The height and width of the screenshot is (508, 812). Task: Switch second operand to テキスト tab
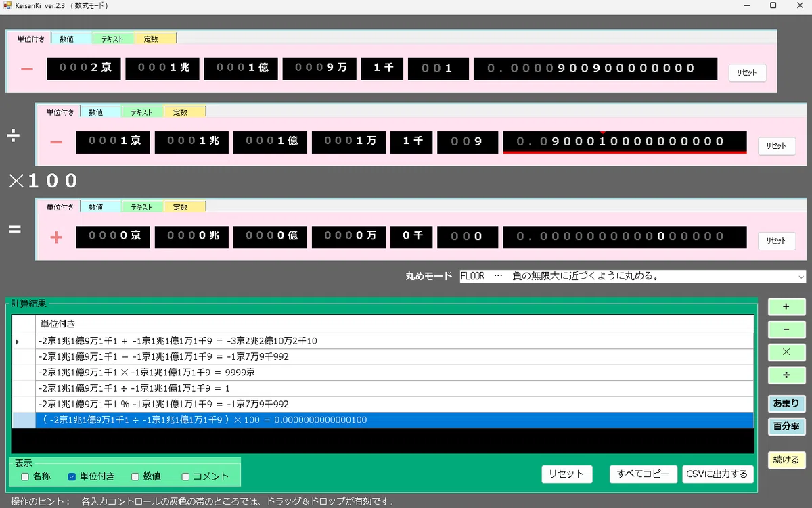(141, 112)
